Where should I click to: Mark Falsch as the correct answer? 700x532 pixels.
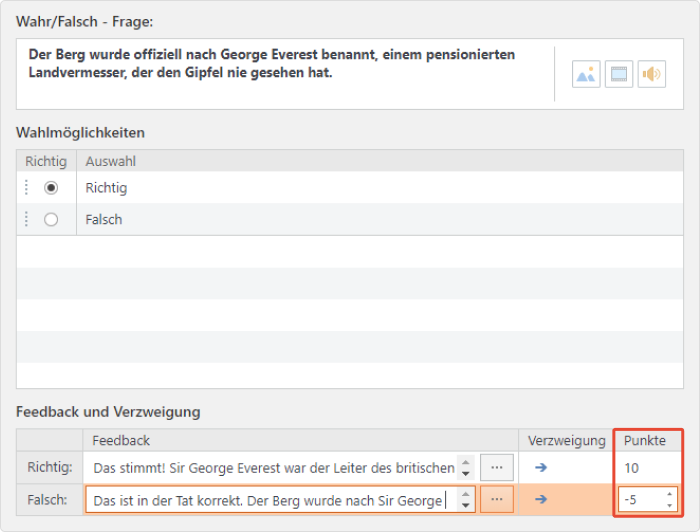(x=51, y=220)
